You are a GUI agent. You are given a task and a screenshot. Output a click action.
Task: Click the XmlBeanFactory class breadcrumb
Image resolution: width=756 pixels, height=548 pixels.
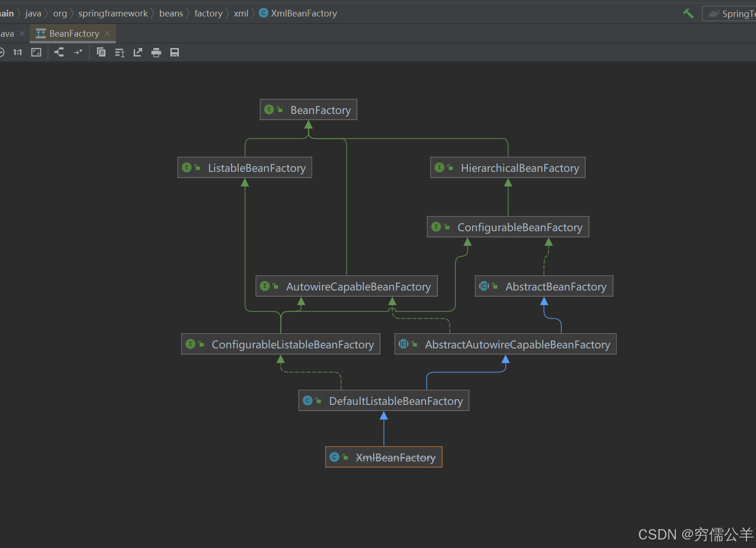point(298,14)
